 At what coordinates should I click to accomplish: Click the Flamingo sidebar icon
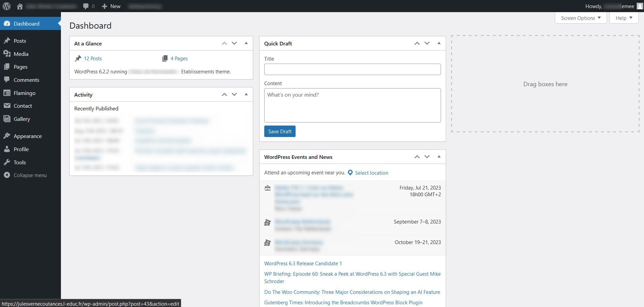[7, 93]
